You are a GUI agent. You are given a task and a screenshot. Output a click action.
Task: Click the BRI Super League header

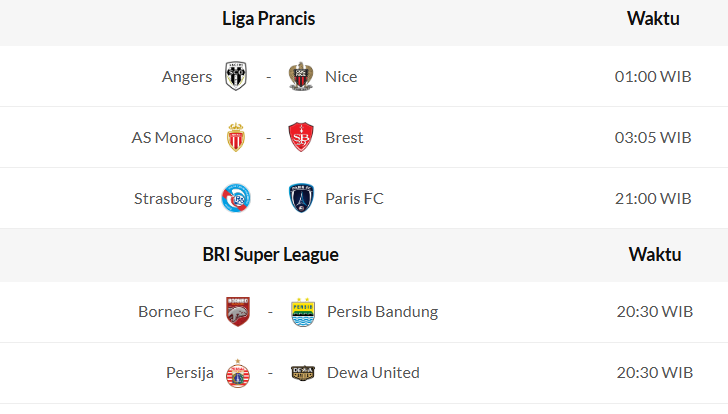point(270,254)
